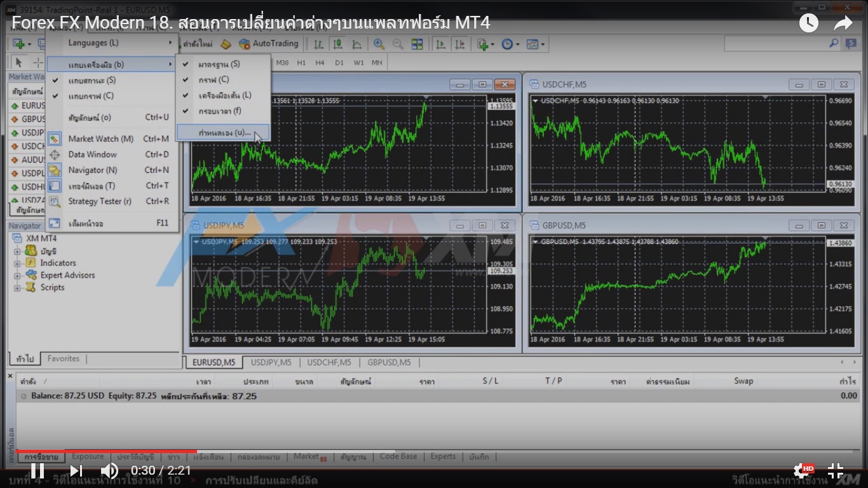The width and height of the screenshot is (868, 488).
Task: Select the Crosshair tool
Action: [x=38, y=62]
